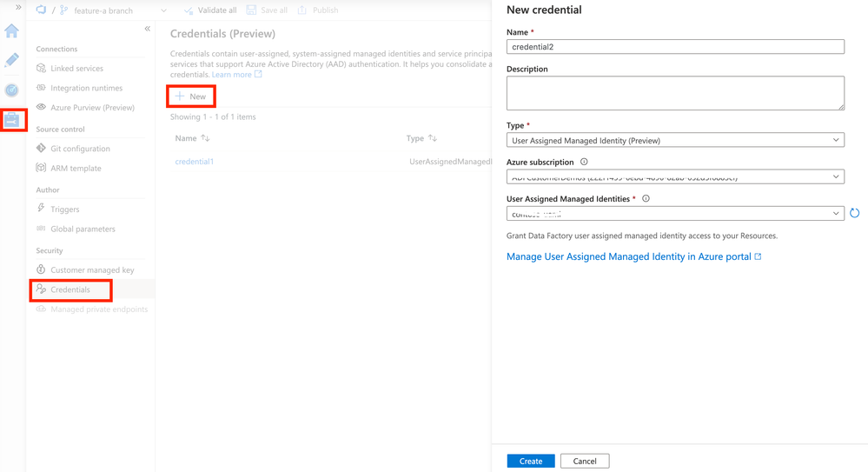Click into the Description text area
Screen dimensions: 868x472
click(675, 93)
